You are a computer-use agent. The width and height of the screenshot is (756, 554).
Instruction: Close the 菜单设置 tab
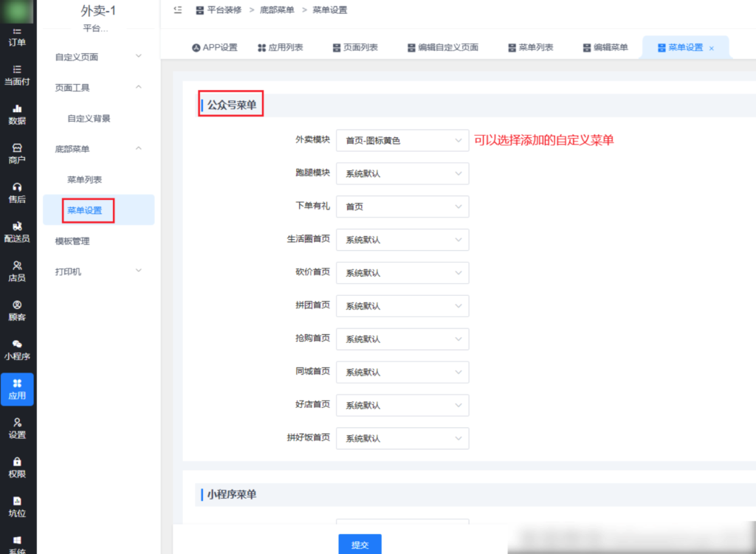pos(711,46)
